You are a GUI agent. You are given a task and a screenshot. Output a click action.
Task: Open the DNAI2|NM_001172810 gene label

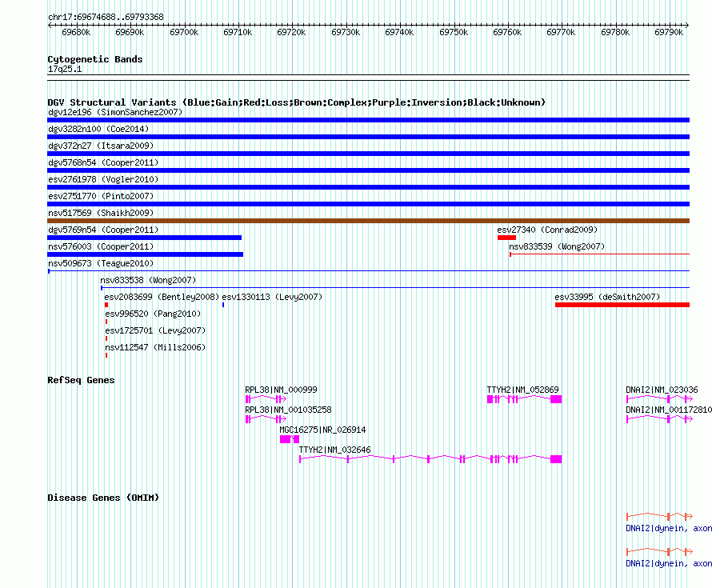click(669, 410)
